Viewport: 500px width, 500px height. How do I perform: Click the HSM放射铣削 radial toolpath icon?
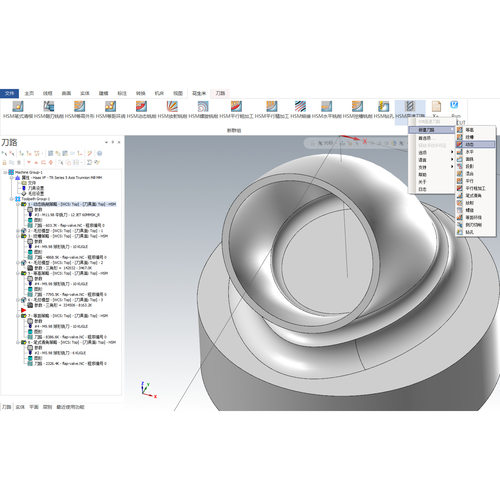[172, 106]
